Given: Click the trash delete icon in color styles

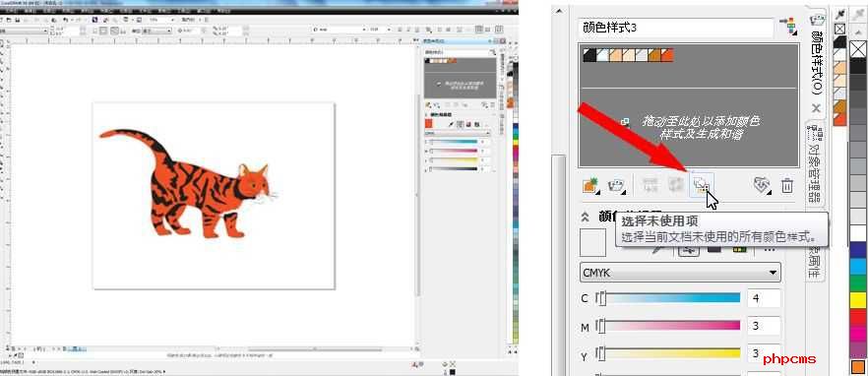Looking at the screenshot, I should click(x=786, y=185).
